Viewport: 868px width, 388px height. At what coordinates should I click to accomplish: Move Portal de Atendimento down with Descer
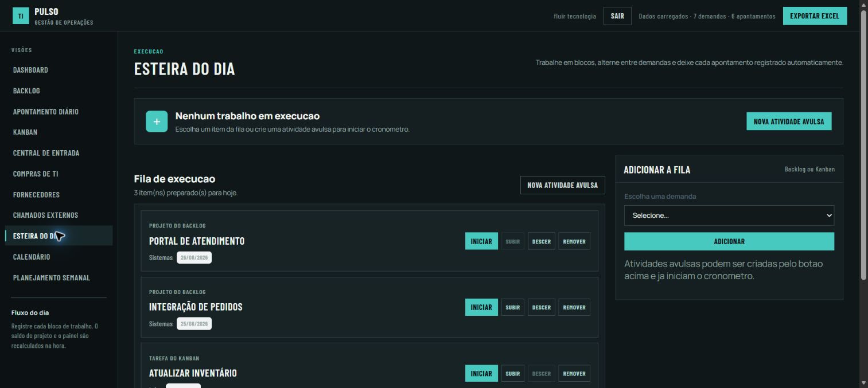pos(541,241)
